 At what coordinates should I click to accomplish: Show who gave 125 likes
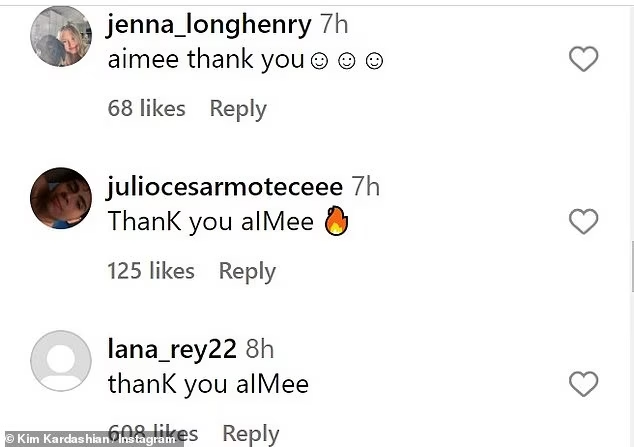tap(151, 270)
